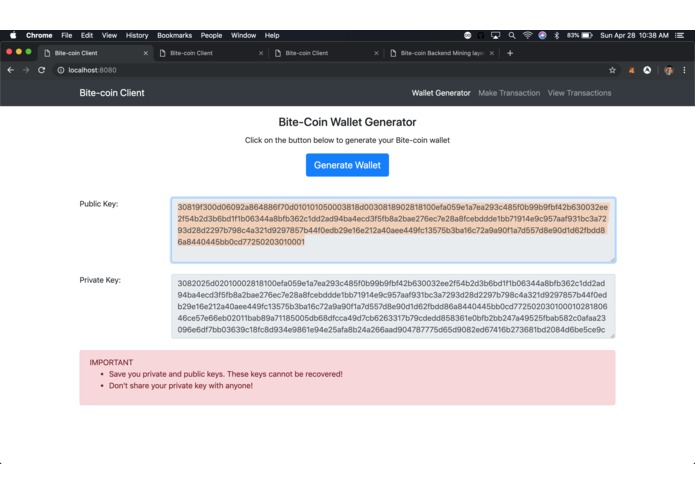The image size is (695, 494).
Task: Open a new tab with the plus icon
Action: (x=510, y=53)
